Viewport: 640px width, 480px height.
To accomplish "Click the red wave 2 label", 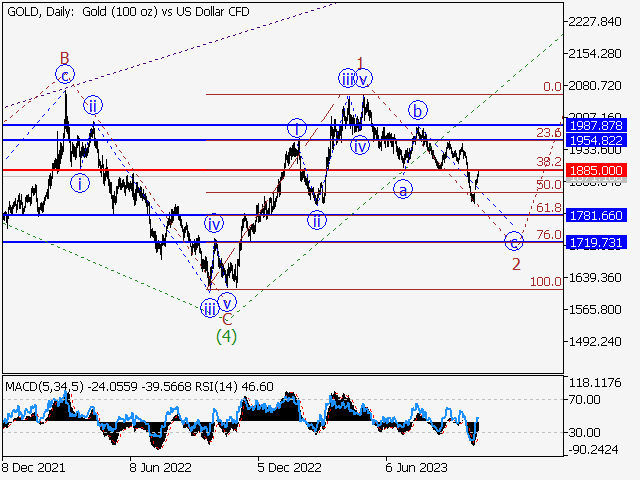I will 516,264.
